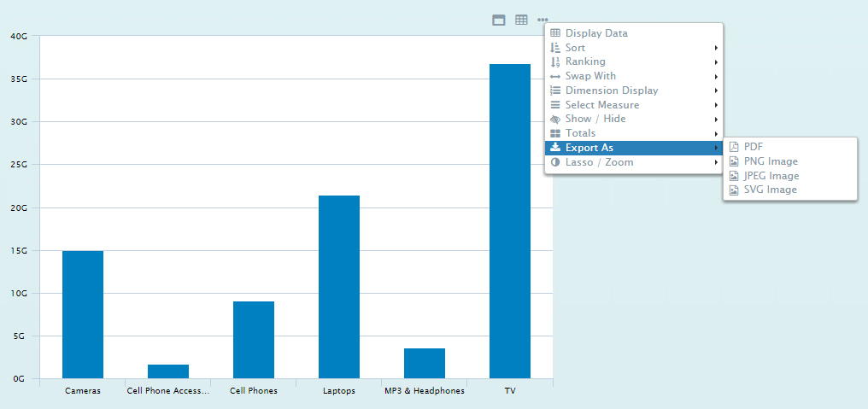Select the Laptops bar in the chart
868x409 pixels.
click(339, 287)
